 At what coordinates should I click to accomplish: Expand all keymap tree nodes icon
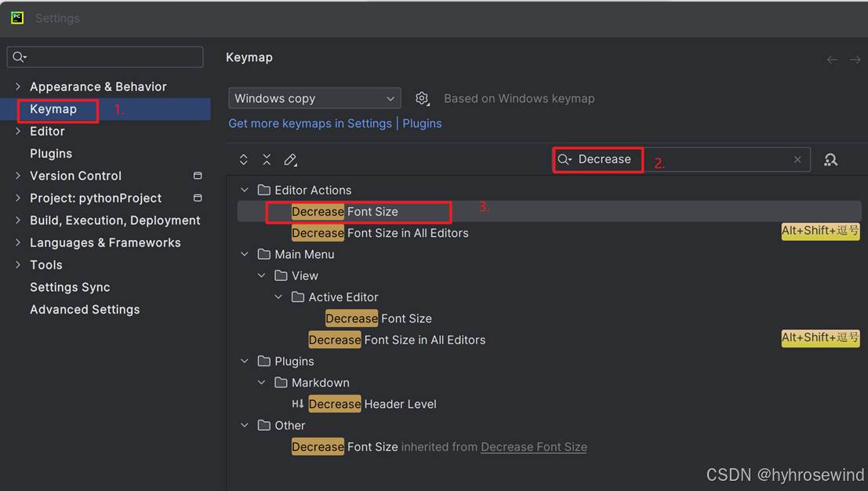[244, 160]
